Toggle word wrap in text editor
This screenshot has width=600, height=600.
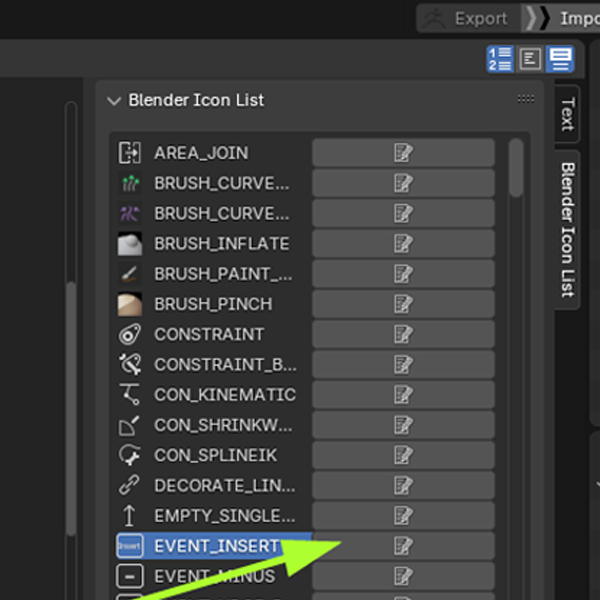[530, 59]
